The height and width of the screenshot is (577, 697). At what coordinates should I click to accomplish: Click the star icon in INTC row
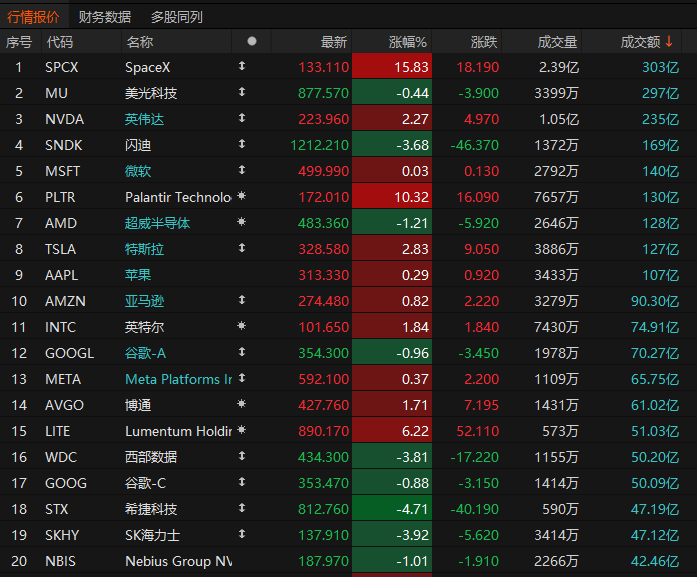[x=242, y=326]
